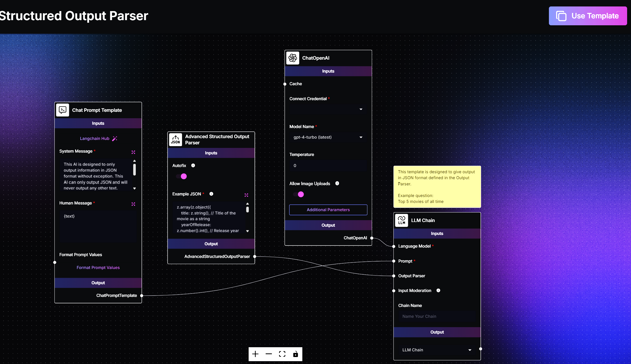Expand the Human Message editor icon
The width and height of the screenshot is (631, 364).
[x=133, y=204]
